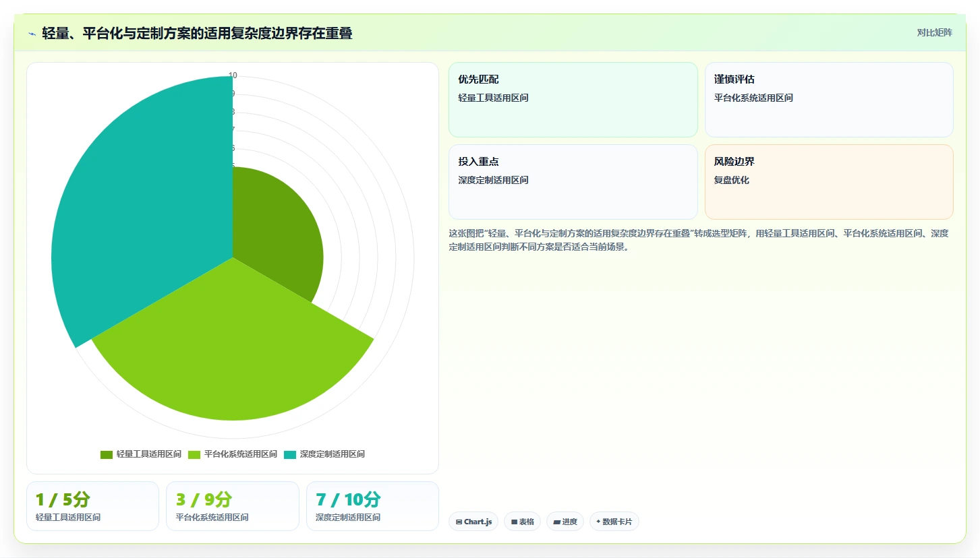This screenshot has height=558, width=980.
Task: Open the 谨慎评估 card
Action: coord(829,100)
